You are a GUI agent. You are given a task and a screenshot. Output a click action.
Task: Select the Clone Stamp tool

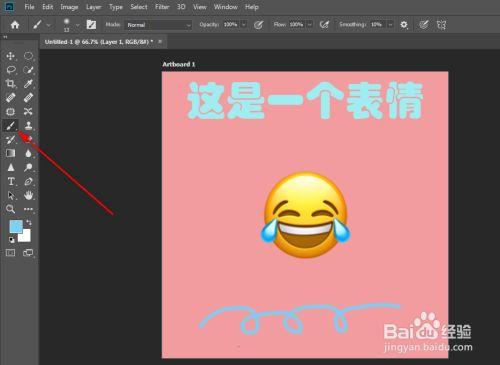point(28,126)
